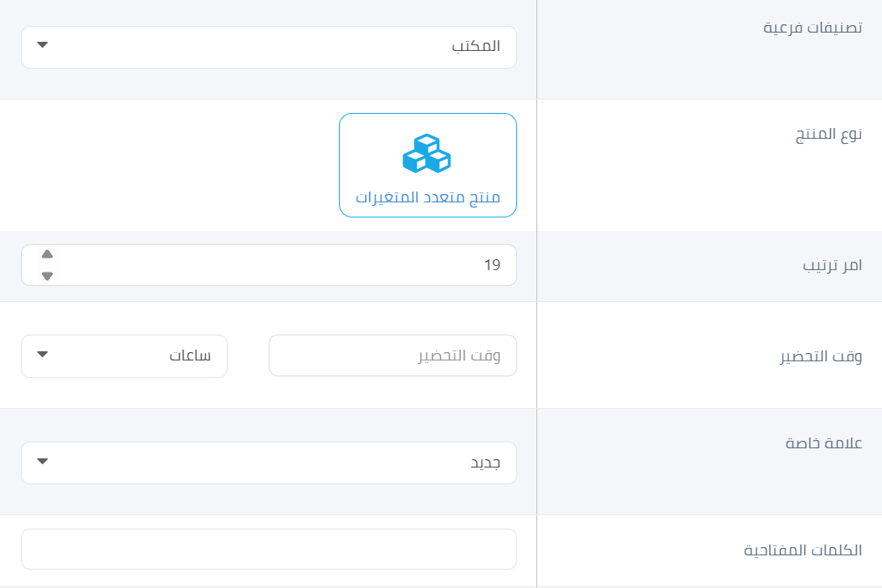Click the وقت التحضير row label
This screenshot has width=882, height=588.
[x=821, y=356]
